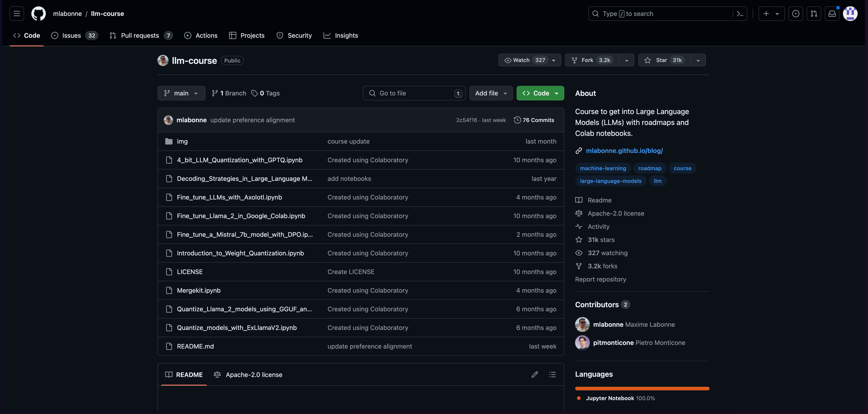This screenshot has height=414, width=868.
Task: Open the notifications inbox icon
Action: pyautogui.click(x=832, y=14)
